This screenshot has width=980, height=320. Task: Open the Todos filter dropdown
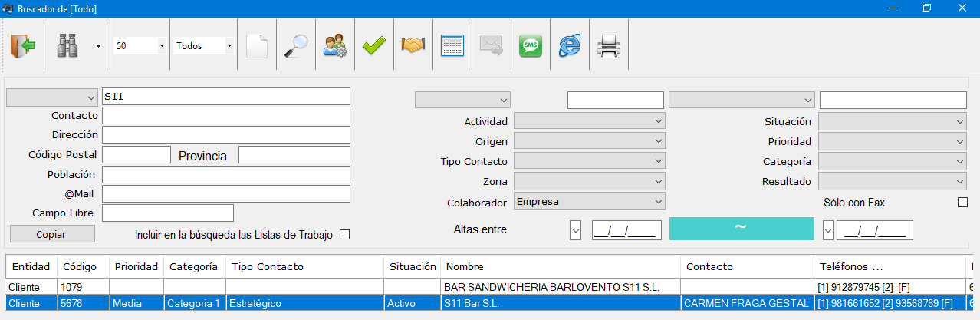[204, 46]
